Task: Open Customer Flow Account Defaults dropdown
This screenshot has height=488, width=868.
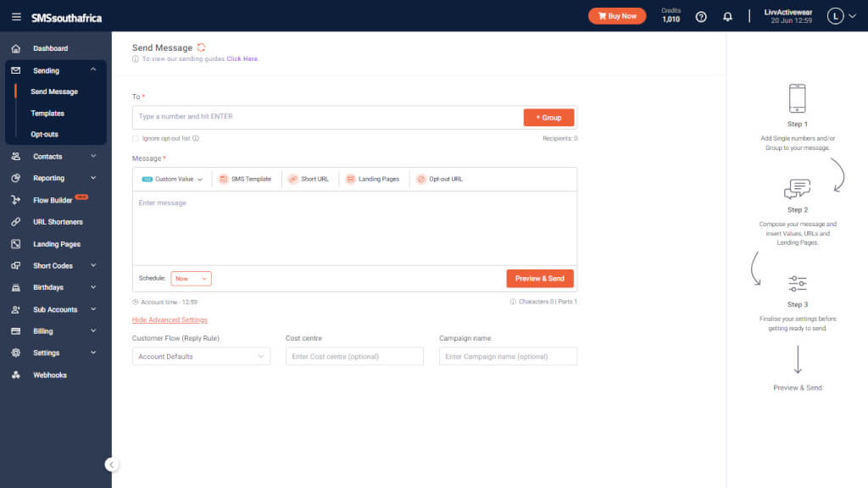Action: 201,357
